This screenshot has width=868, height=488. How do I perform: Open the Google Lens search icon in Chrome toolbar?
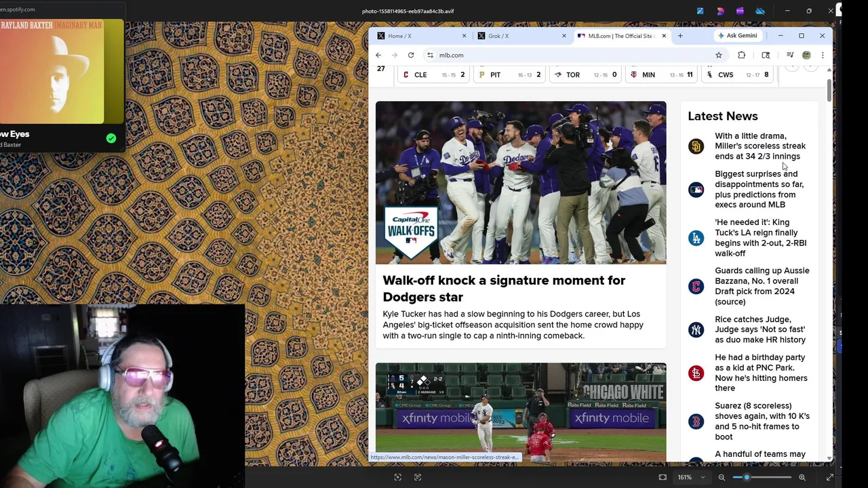click(766, 55)
